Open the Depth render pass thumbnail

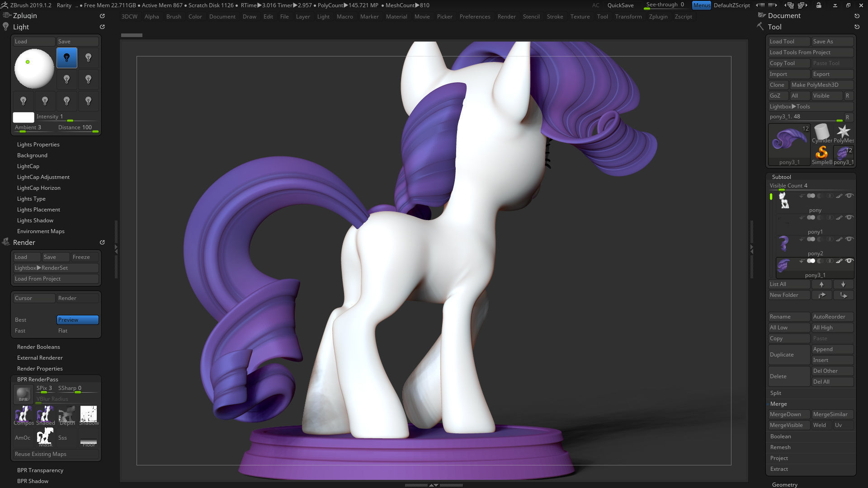[x=67, y=415]
